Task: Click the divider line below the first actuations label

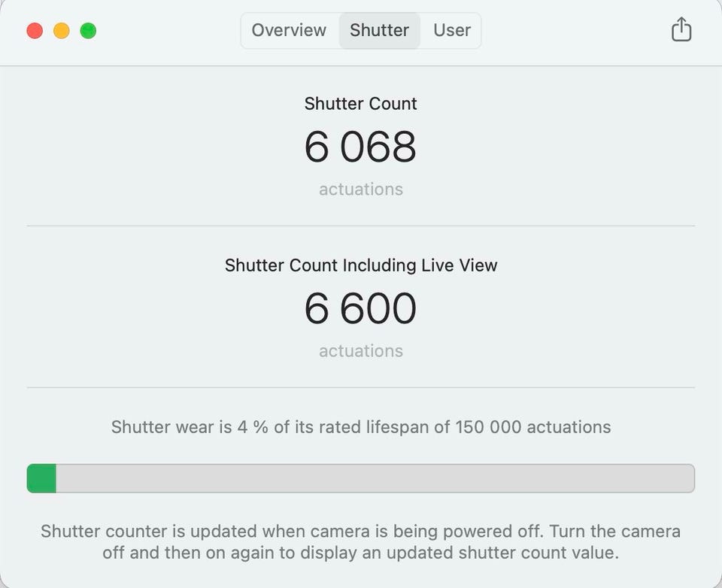Action: click(x=361, y=226)
